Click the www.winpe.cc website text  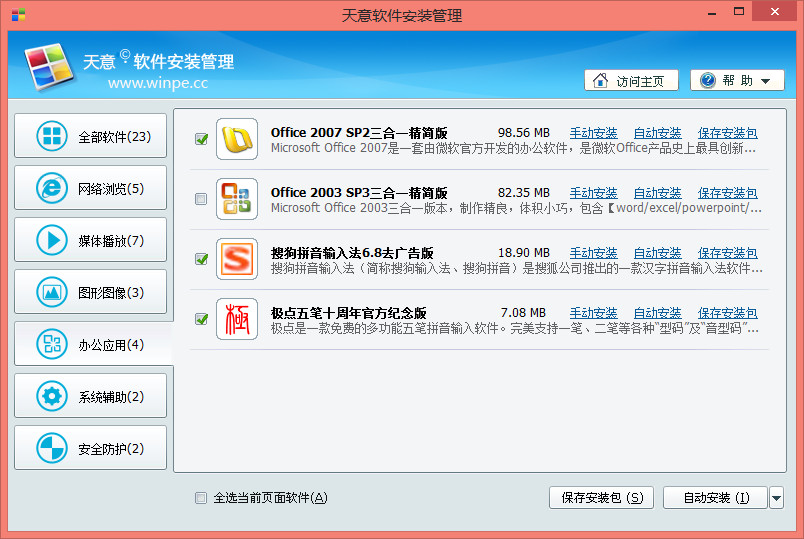158,83
